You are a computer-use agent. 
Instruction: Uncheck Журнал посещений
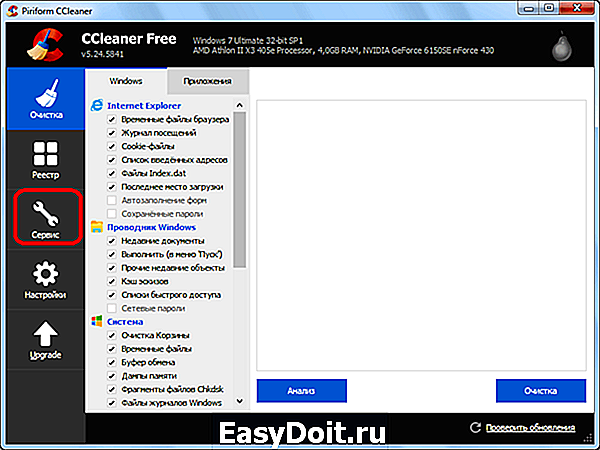click(x=111, y=133)
